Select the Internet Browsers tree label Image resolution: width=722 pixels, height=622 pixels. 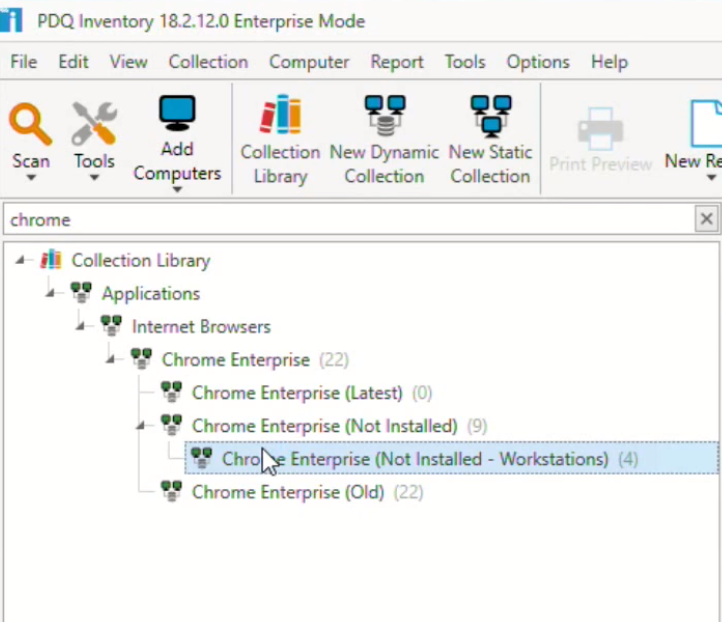[201, 326]
